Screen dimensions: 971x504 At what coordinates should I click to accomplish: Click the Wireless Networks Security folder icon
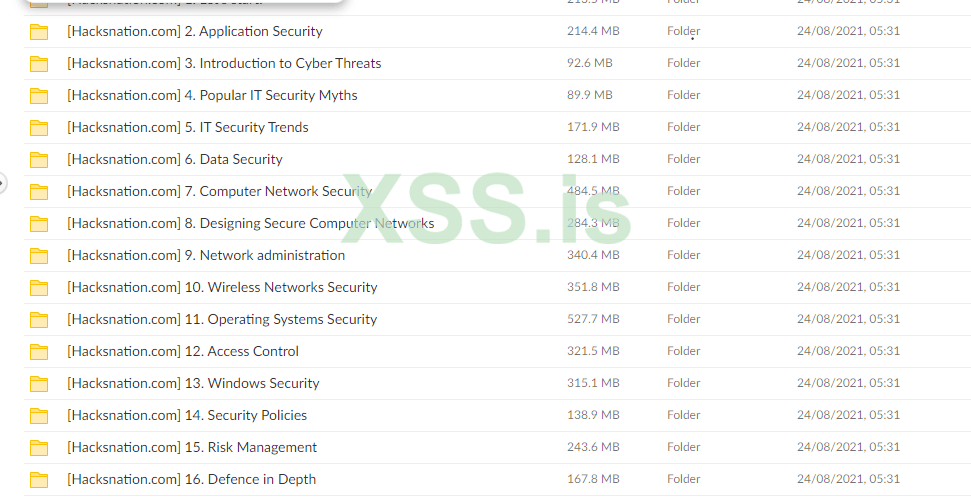coord(39,288)
